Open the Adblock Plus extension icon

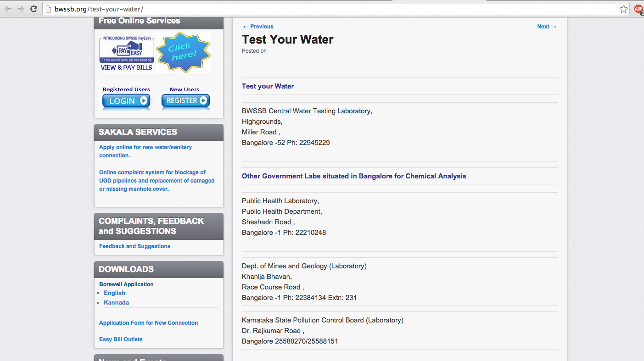638,9
